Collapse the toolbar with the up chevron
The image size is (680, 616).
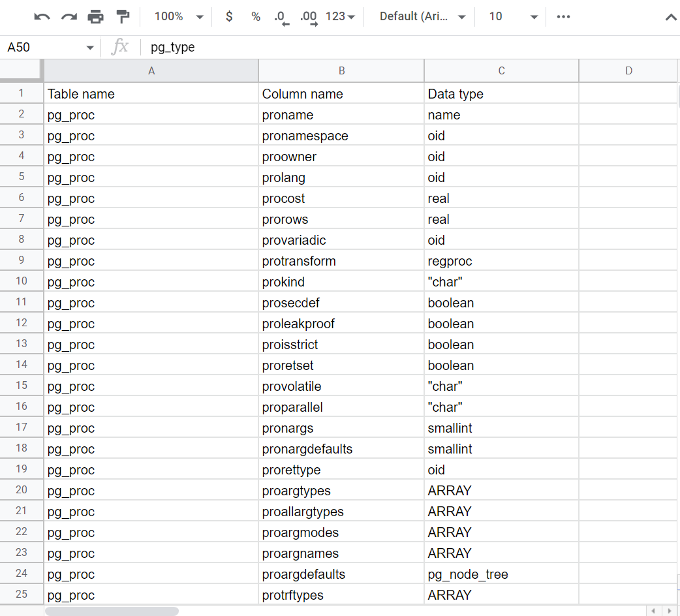(670, 18)
